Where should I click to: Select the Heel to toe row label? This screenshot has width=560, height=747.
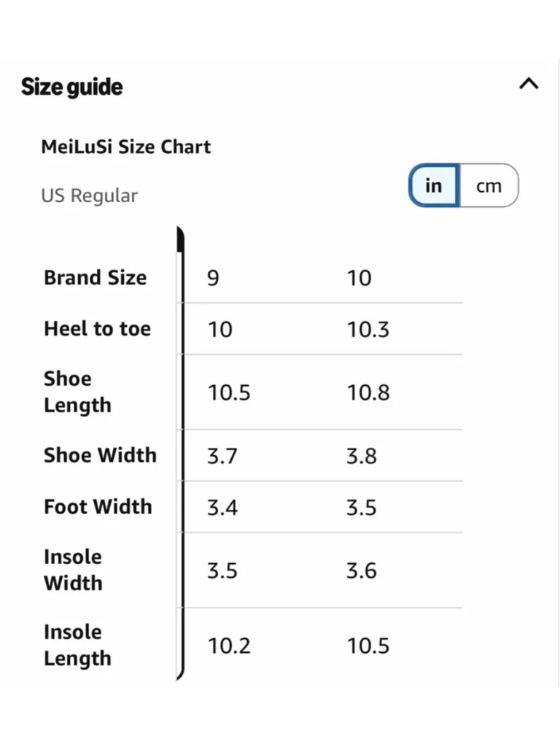tap(97, 329)
